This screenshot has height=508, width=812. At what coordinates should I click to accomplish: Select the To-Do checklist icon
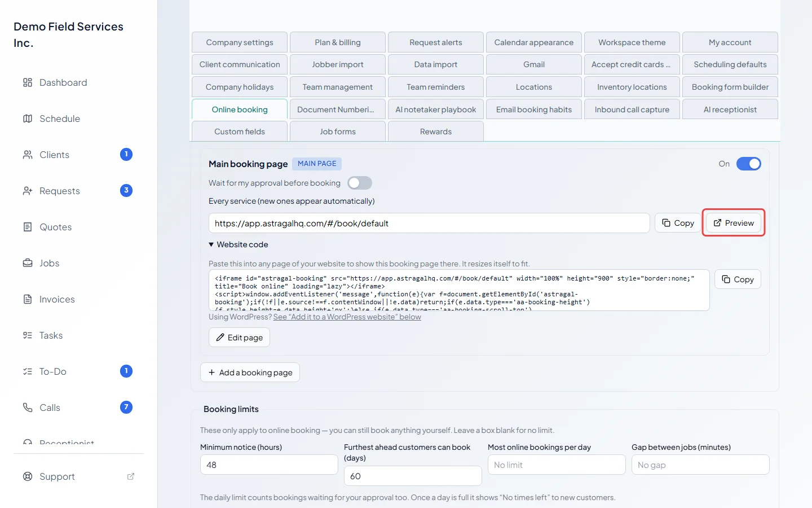[x=28, y=371]
